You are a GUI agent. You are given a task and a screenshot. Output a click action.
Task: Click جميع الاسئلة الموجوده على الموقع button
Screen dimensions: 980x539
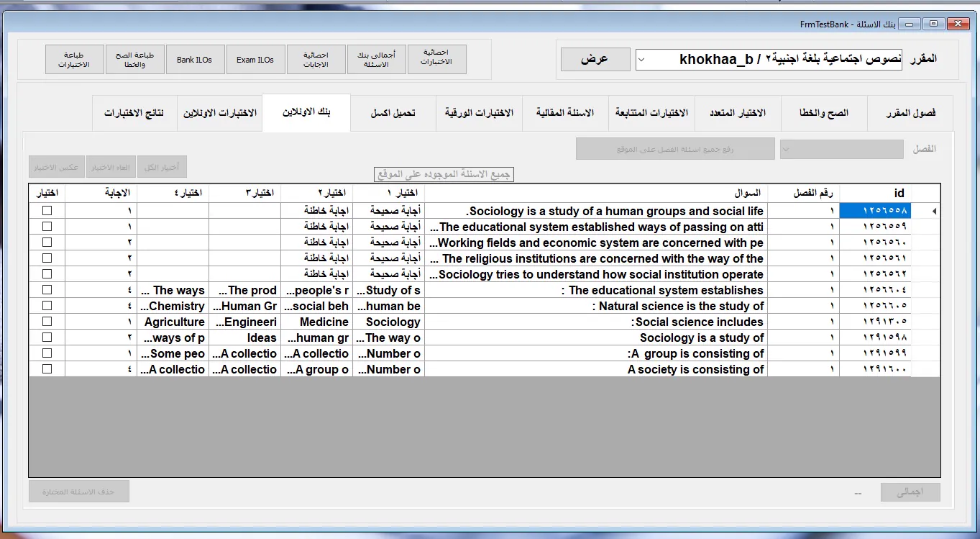coord(444,174)
